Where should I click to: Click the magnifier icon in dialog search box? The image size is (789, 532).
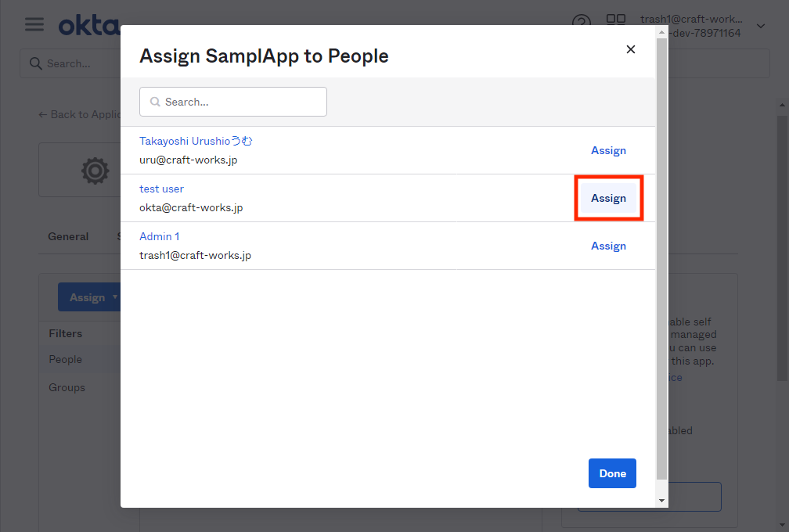pos(155,102)
